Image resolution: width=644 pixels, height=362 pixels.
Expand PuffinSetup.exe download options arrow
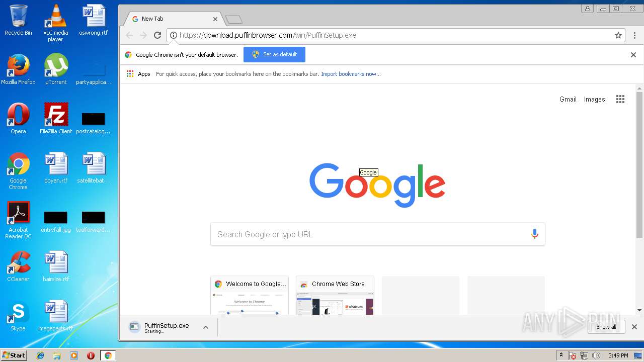point(205,327)
